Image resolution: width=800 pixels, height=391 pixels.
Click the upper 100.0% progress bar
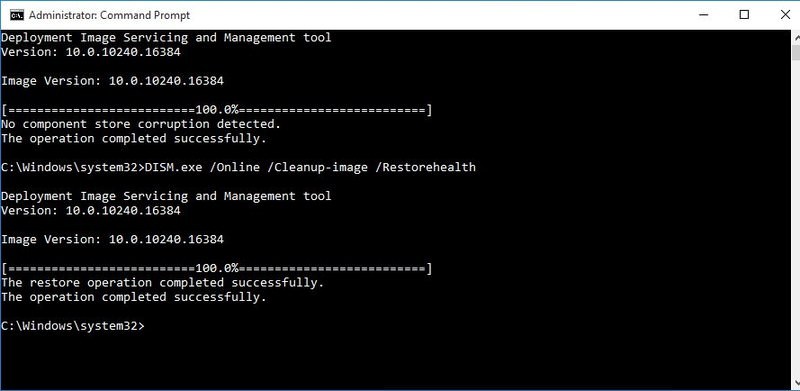point(217,110)
